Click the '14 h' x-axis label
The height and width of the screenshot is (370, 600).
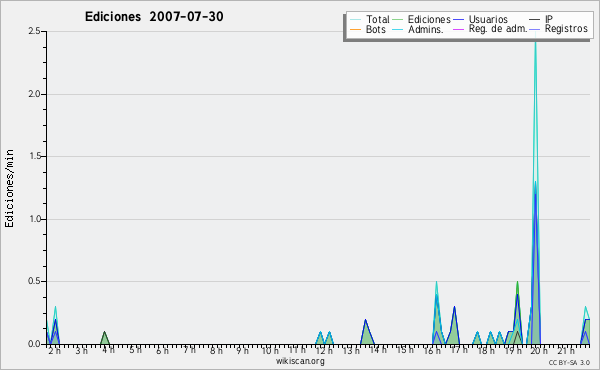[378, 350]
